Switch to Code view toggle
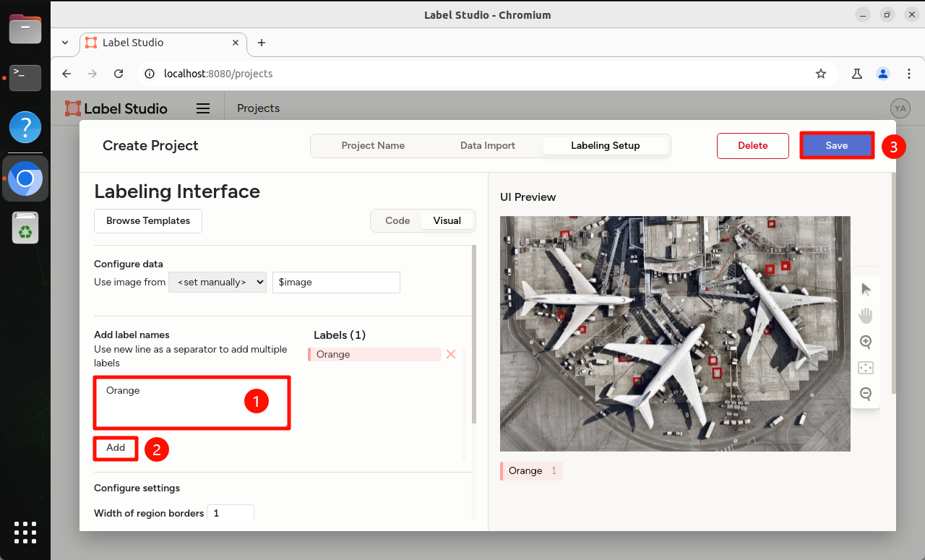The image size is (925, 560). coord(397,221)
